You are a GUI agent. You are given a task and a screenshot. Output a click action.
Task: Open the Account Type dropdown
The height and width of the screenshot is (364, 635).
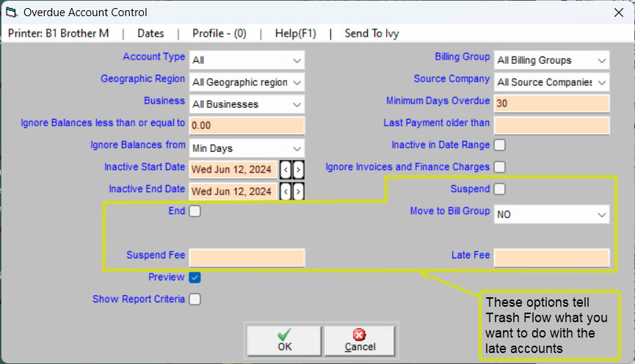[247, 60]
